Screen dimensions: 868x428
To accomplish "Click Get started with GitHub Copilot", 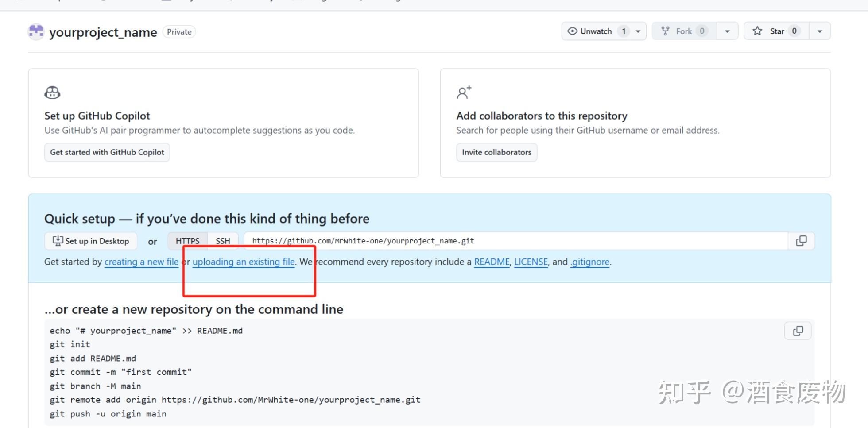I will click(107, 152).
